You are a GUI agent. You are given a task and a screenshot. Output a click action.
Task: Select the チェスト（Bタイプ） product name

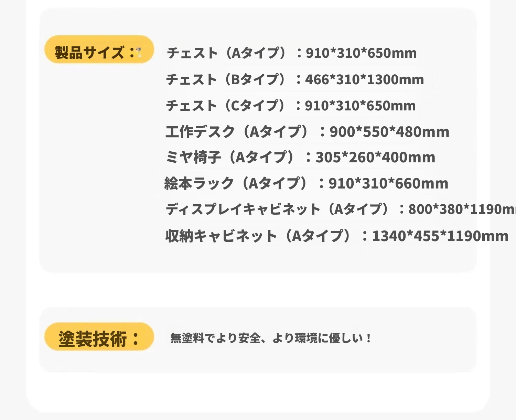click(x=226, y=80)
